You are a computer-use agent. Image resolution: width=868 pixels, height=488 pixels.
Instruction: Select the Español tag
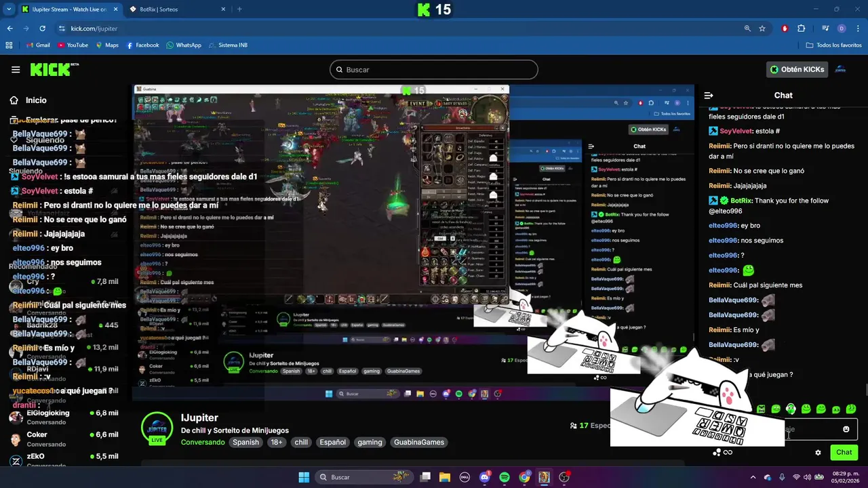(x=333, y=443)
